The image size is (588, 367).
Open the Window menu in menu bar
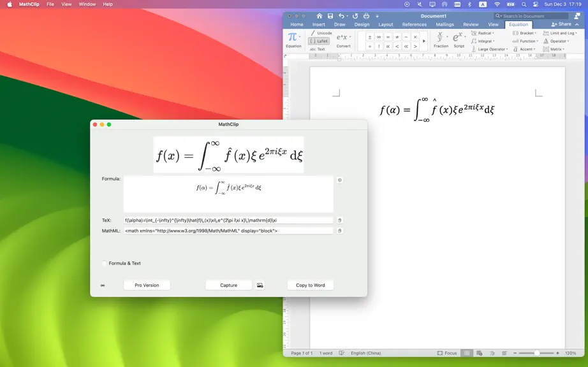[87, 4]
